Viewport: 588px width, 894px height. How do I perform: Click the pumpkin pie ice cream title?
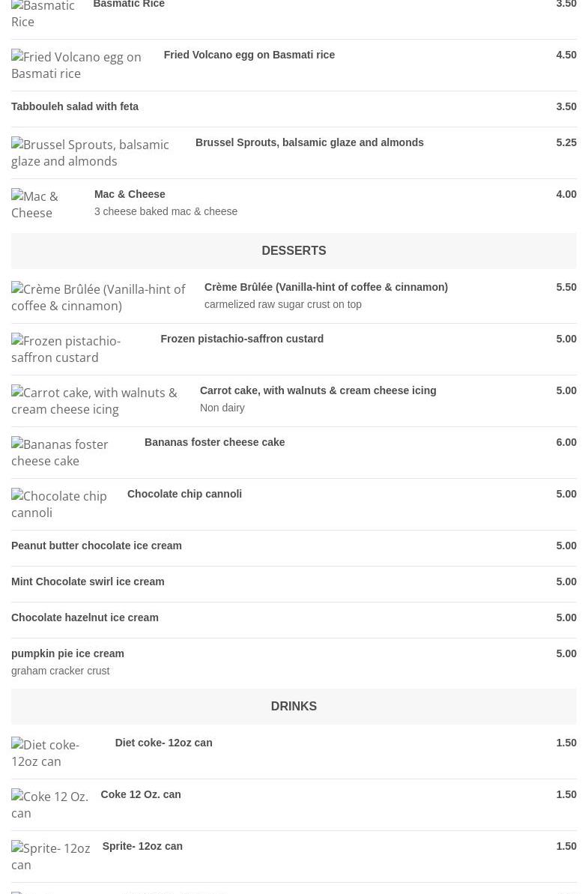[67, 653]
